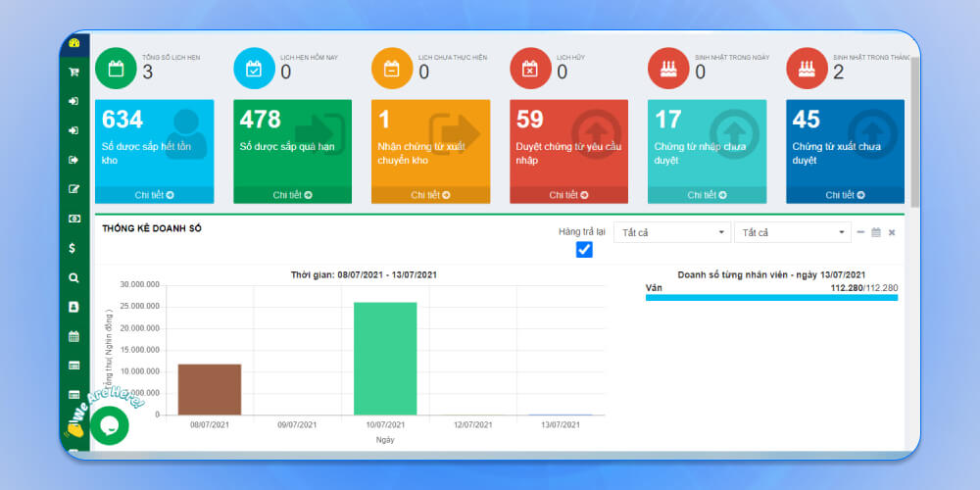Click the calendar icon in Thống kê doanh số header
The height and width of the screenshot is (490, 980).
pyautogui.click(x=876, y=232)
